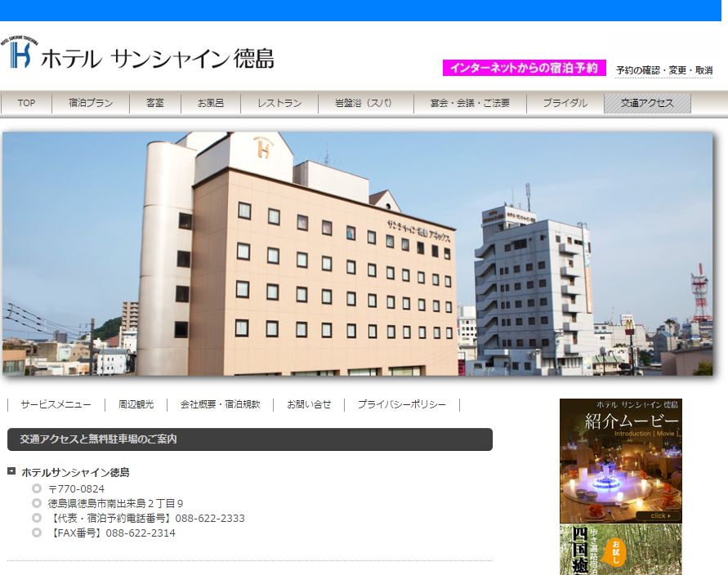Open the TOP navigation tab
This screenshot has height=575, width=728.
click(x=26, y=104)
